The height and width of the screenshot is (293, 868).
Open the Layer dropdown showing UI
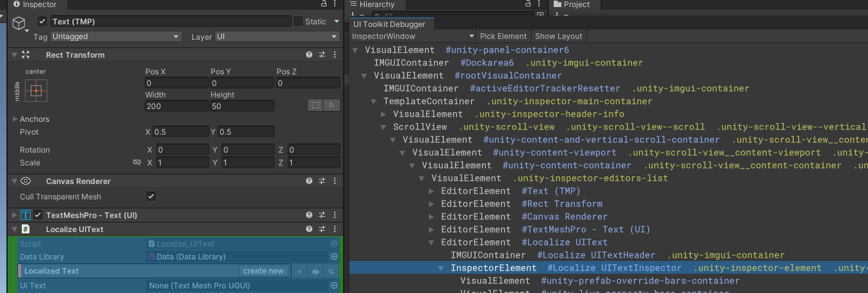point(277,37)
